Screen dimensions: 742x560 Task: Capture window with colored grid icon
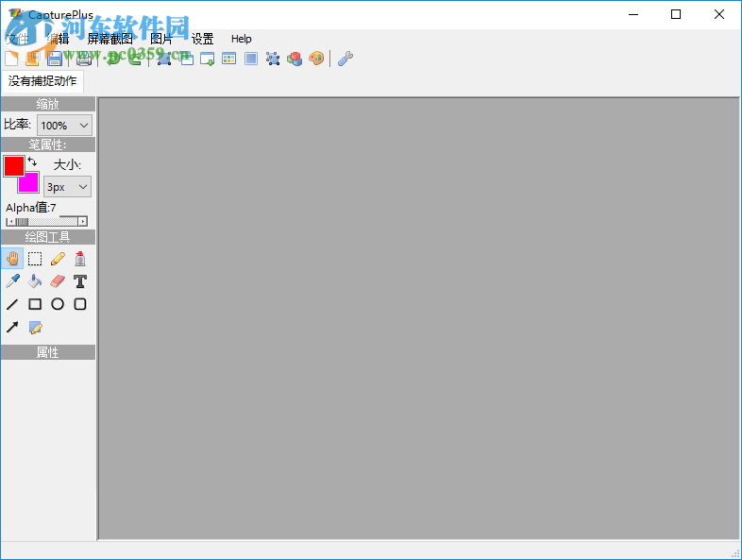(x=229, y=59)
